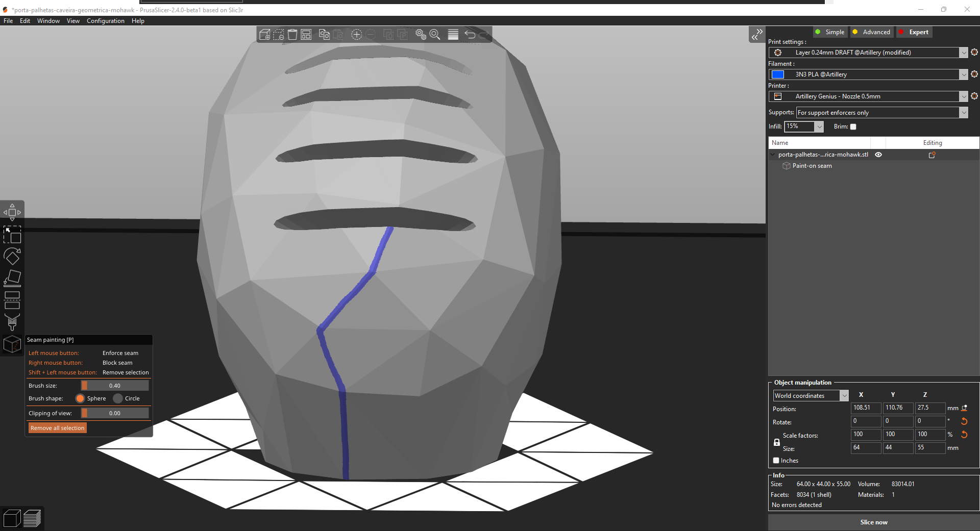Select the Rotate gizmo tool
The image size is (980, 531).
(12, 256)
